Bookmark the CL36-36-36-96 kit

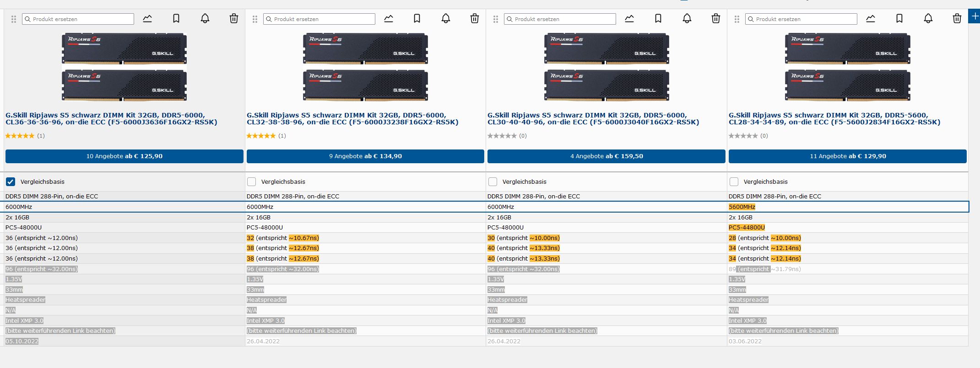[x=176, y=19]
